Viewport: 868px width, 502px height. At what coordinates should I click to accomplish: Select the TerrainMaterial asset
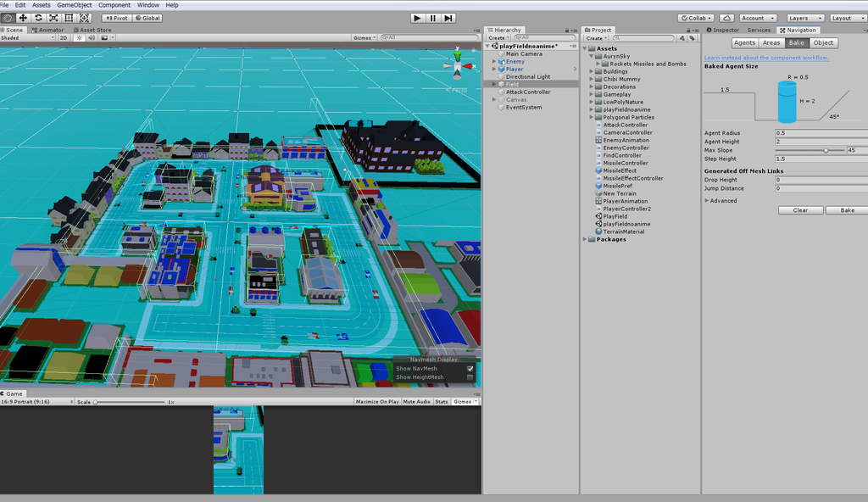[623, 231]
